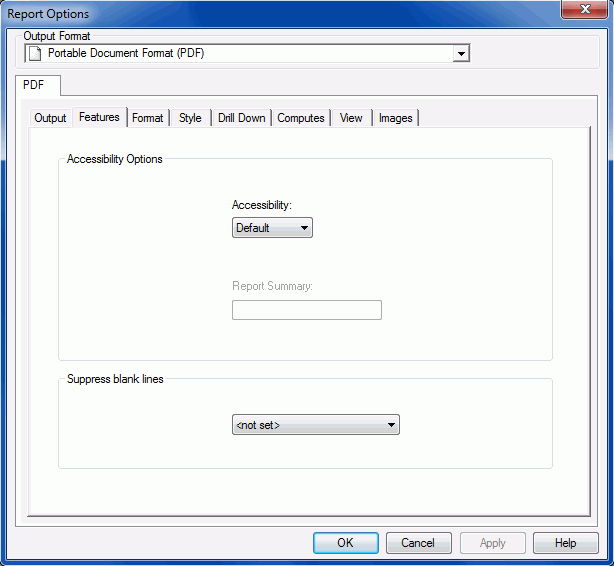Go to the Style tab

click(190, 118)
